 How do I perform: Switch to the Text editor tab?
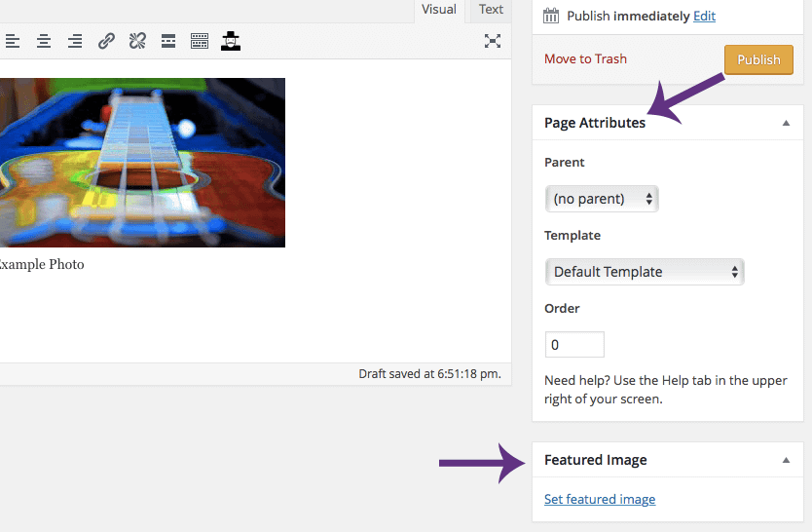(x=491, y=10)
